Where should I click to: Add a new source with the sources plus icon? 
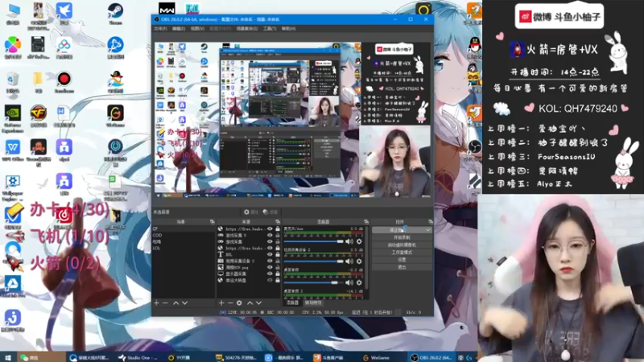(x=221, y=303)
